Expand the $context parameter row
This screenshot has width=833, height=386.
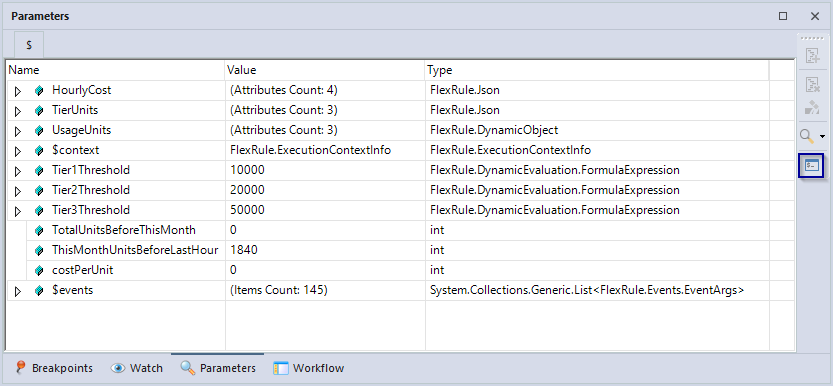[18, 151]
